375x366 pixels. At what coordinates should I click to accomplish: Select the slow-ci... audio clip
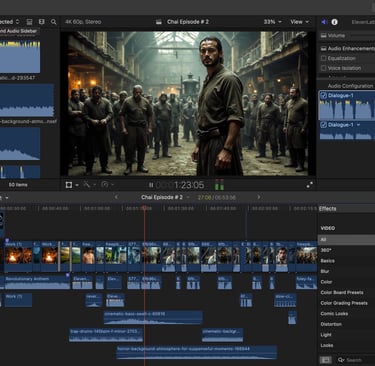pyautogui.click(x=285, y=300)
